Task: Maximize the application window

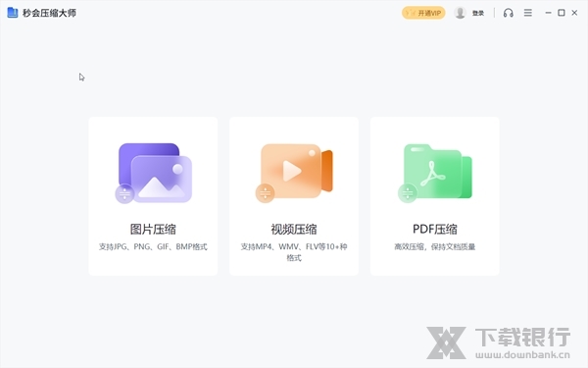Action: [x=562, y=13]
